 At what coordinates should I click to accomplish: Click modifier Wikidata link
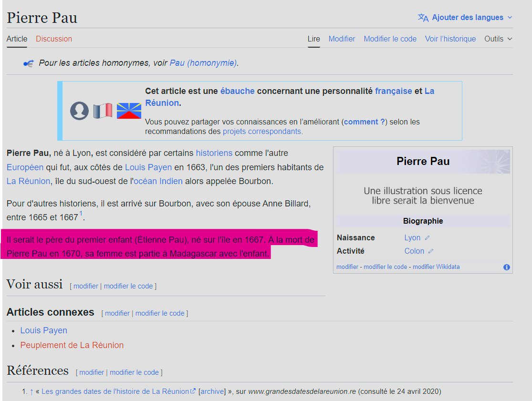tap(436, 267)
